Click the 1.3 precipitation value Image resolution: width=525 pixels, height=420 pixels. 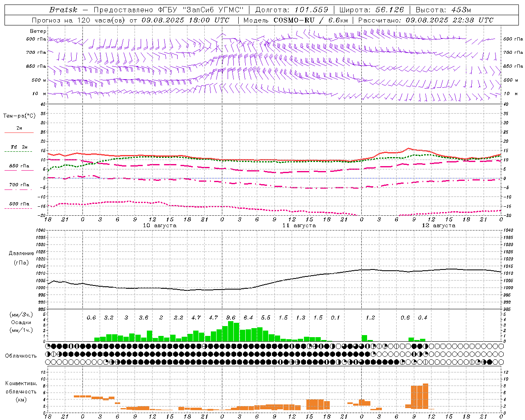click(301, 317)
